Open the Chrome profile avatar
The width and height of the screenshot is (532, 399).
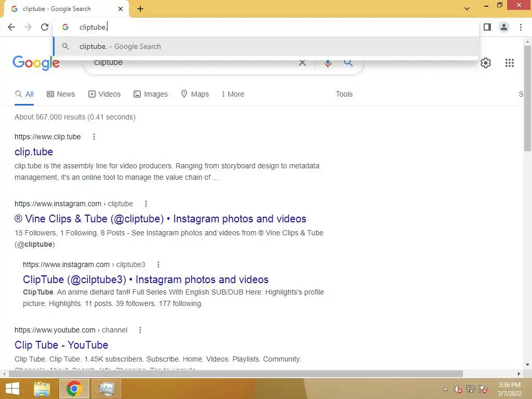[x=504, y=27]
